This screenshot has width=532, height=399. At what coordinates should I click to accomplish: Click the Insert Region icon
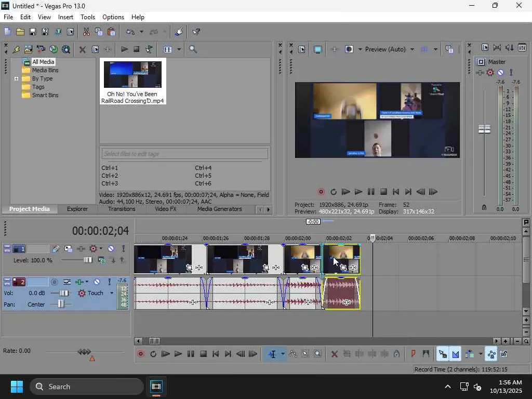click(x=426, y=354)
